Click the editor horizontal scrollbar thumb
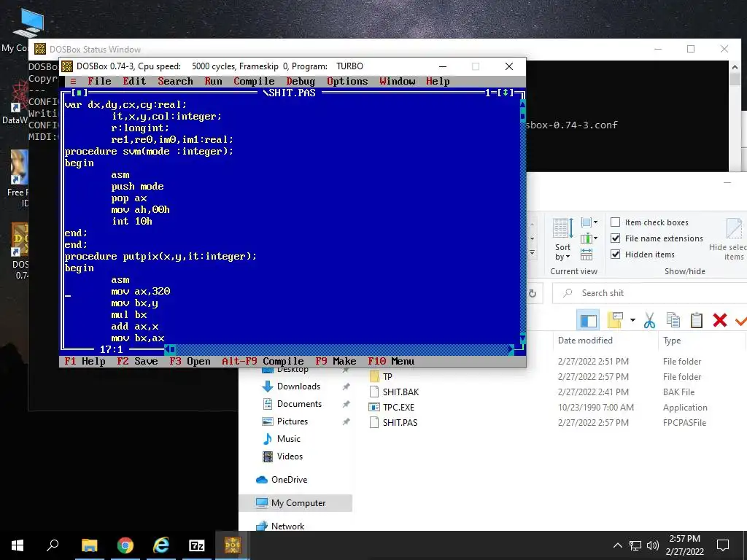The height and width of the screenshot is (560, 747). point(172,349)
